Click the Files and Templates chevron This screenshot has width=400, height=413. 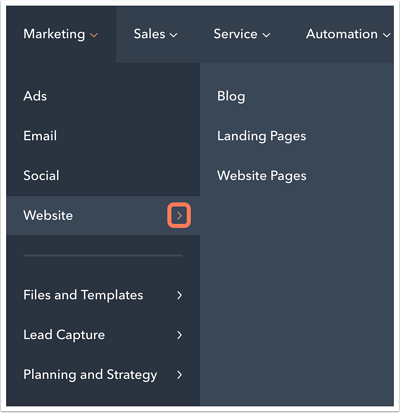tap(180, 295)
